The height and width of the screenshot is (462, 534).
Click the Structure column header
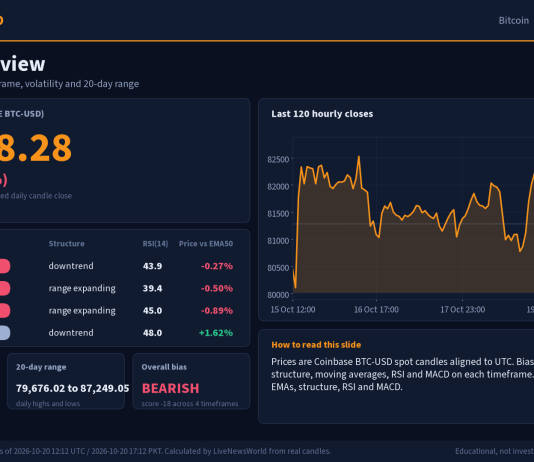[66, 244]
